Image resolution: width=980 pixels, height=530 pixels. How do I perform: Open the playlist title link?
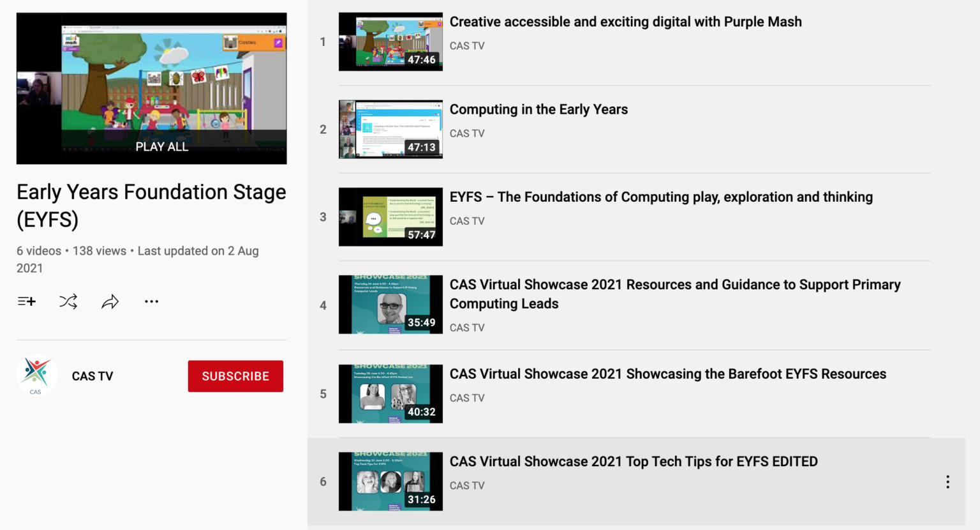click(151, 205)
